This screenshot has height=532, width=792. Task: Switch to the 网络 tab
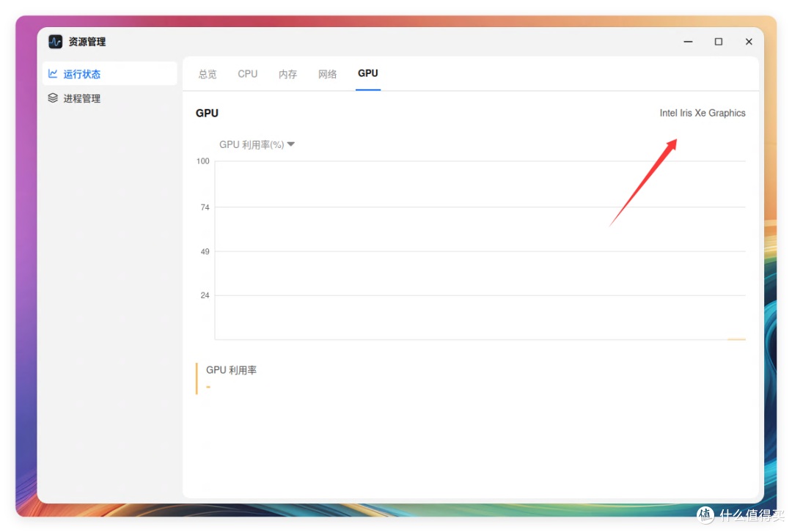pyautogui.click(x=327, y=74)
